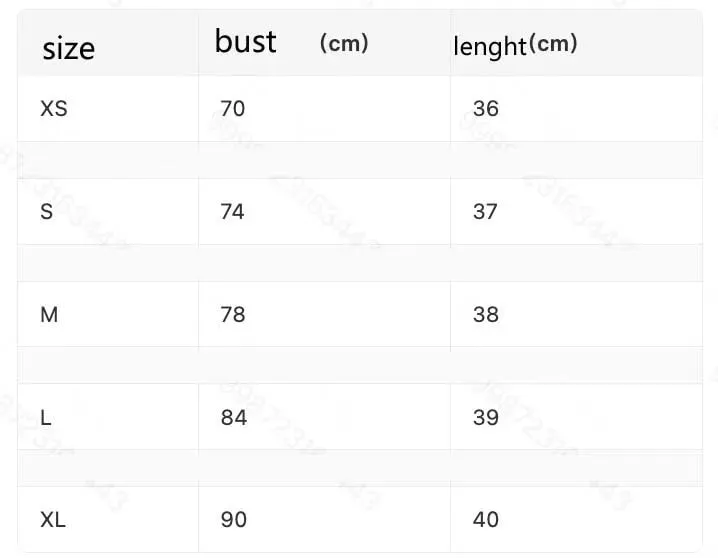
Task: Click length value 37
Action: point(485,211)
